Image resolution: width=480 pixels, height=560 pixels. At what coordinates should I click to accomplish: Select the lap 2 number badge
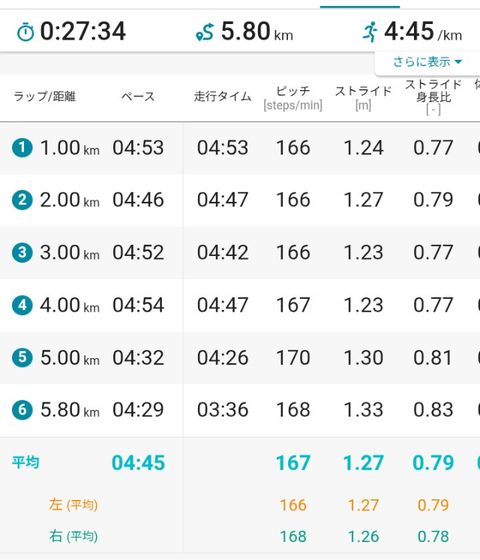pos(22,200)
